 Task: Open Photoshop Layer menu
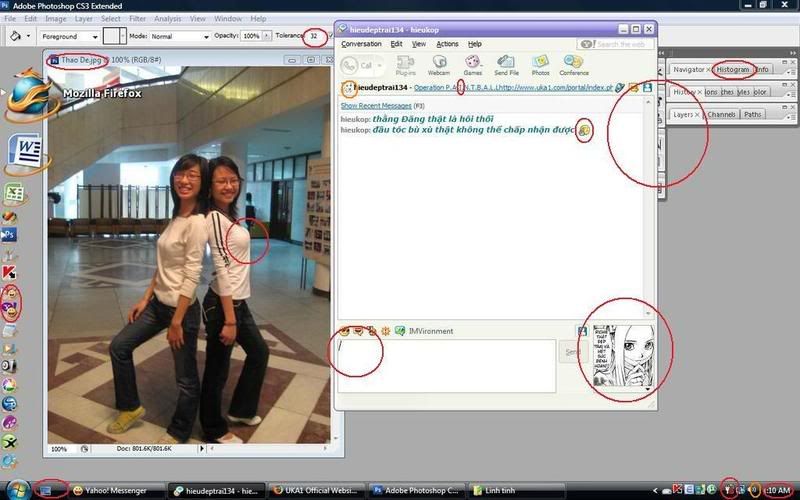coord(84,18)
